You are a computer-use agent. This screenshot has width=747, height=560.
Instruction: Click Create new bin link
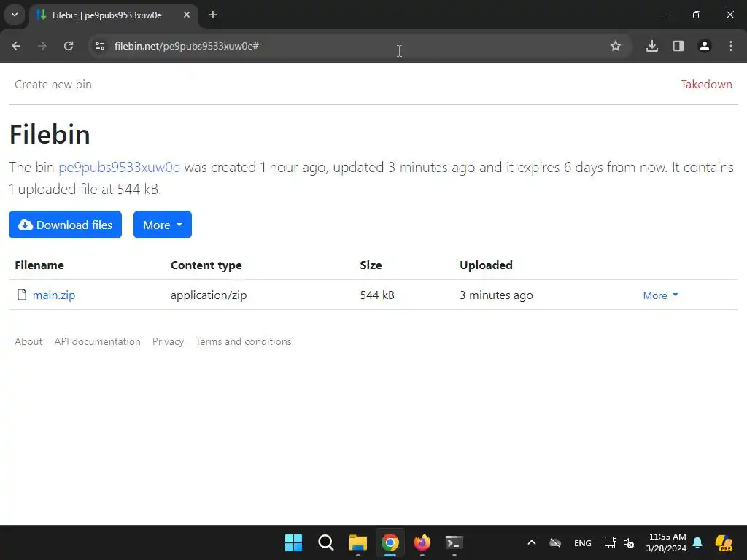pyautogui.click(x=53, y=85)
